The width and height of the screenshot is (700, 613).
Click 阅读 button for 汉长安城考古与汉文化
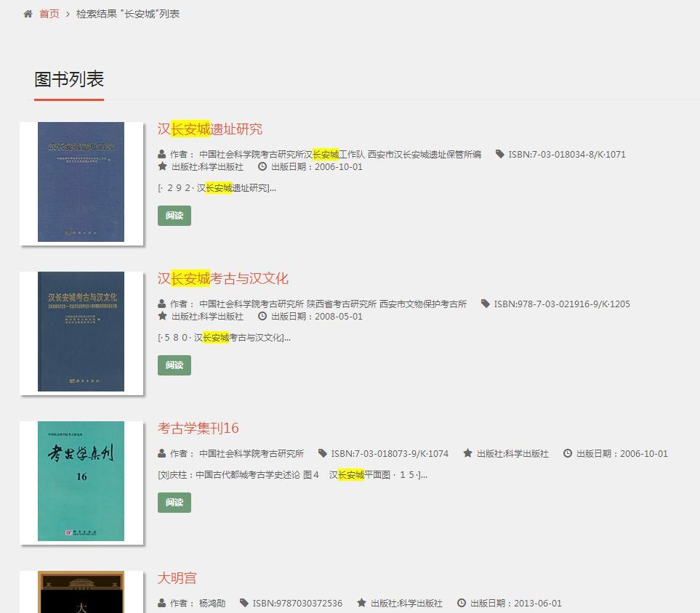pyautogui.click(x=174, y=365)
